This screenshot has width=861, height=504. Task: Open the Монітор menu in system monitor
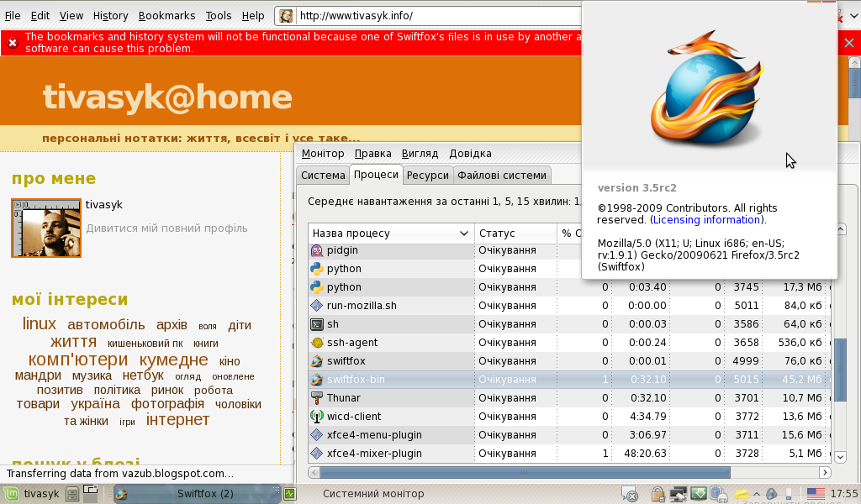coord(323,154)
